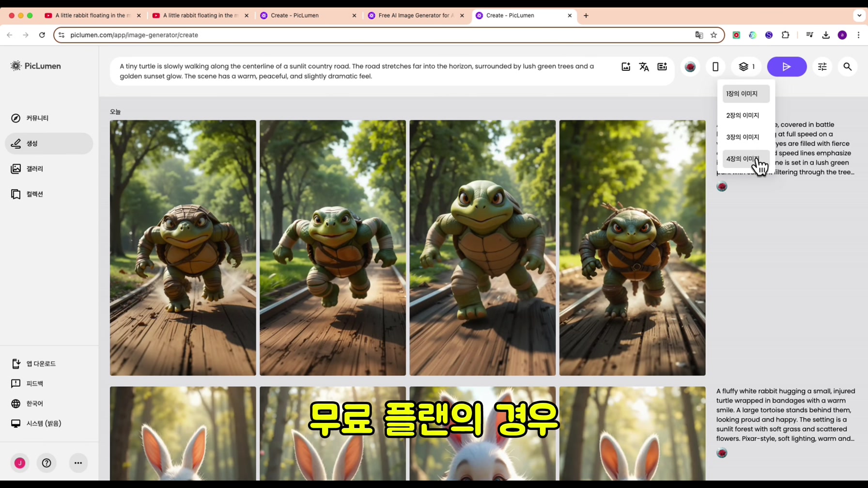Select 2장의 이미지 option
The width and height of the screenshot is (868, 488).
[746, 115]
